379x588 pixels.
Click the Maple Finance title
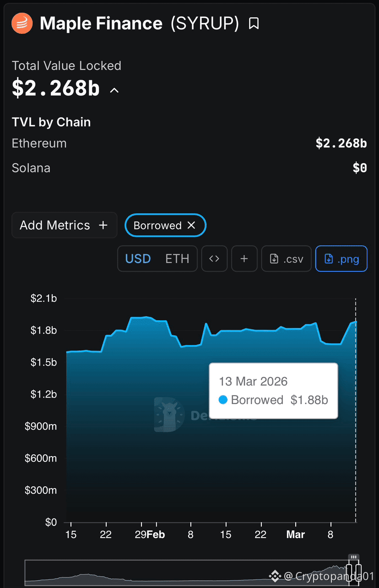tap(101, 23)
